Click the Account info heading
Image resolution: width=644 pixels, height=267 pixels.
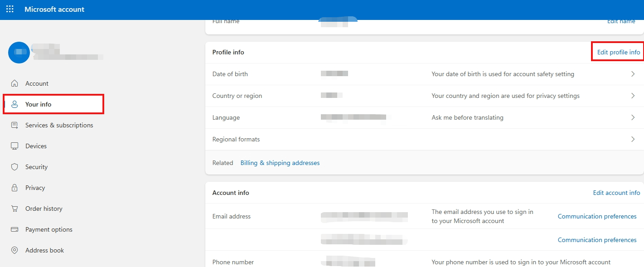pyautogui.click(x=231, y=193)
